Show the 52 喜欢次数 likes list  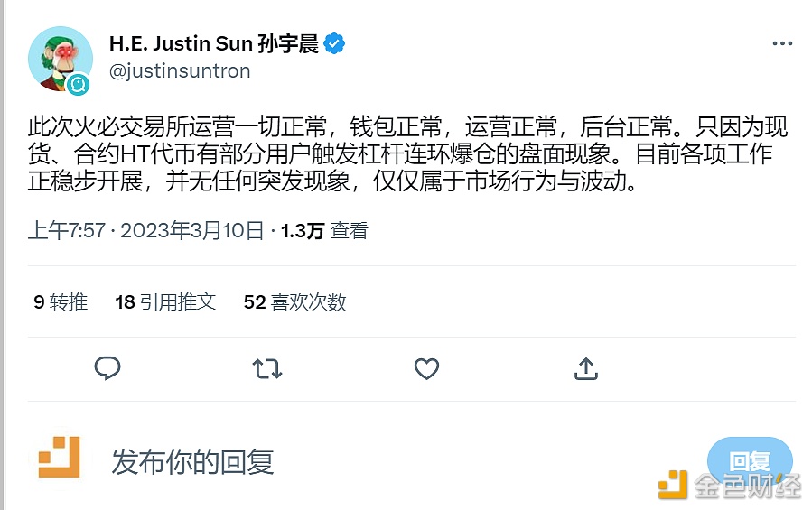pyautogui.click(x=294, y=302)
